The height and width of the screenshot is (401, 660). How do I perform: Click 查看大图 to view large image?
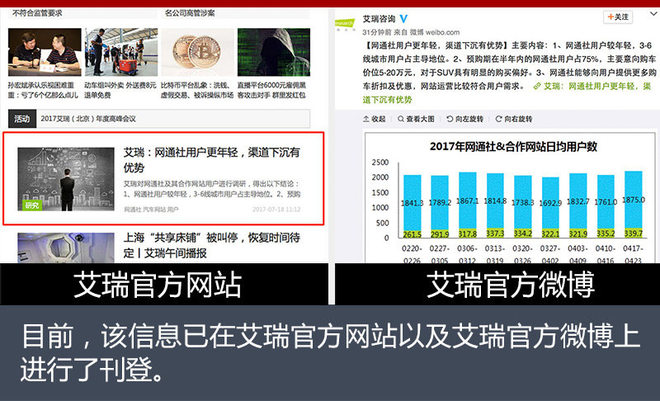coord(416,119)
